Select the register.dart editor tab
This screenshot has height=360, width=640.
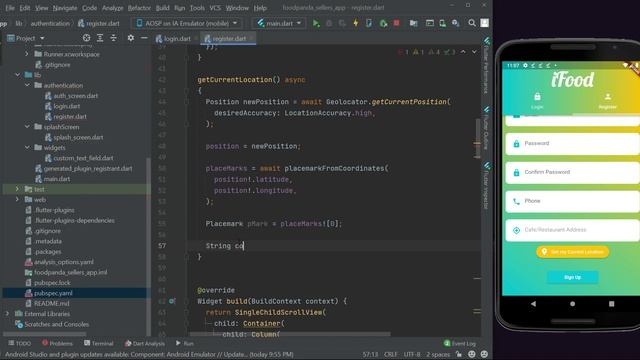(229, 38)
